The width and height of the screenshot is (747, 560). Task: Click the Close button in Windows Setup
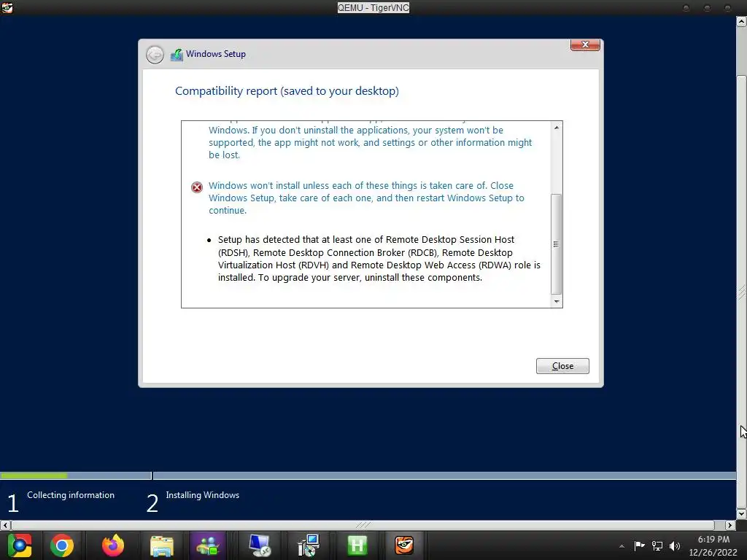(562, 366)
